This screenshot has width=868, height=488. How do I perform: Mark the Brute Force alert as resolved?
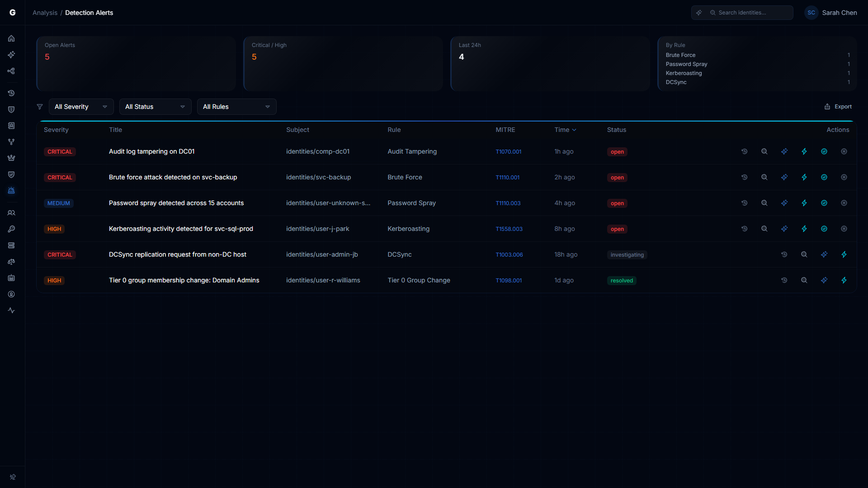(x=824, y=177)
